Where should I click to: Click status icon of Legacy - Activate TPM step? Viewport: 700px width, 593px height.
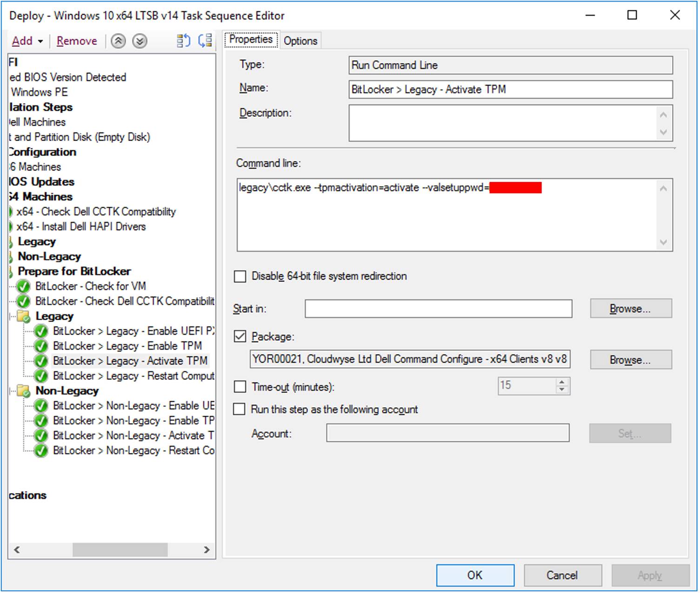point(41,361)
